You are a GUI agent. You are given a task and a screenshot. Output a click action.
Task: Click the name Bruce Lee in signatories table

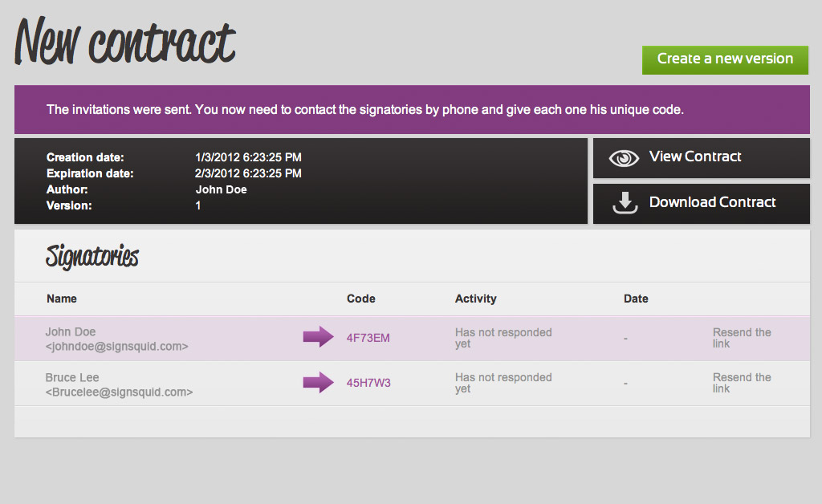[x=71, y=377]
